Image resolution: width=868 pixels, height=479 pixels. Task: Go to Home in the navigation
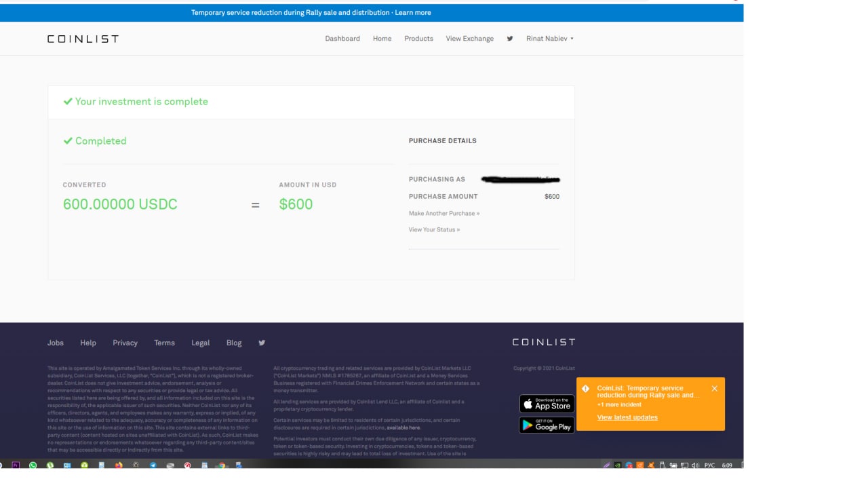pos(382,39)
